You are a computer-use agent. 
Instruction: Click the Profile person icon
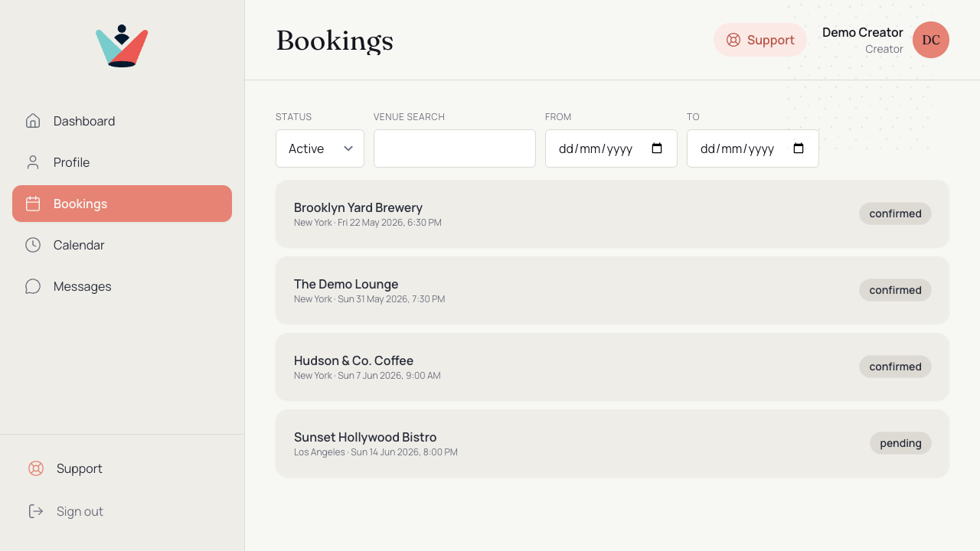pos(33,162)
